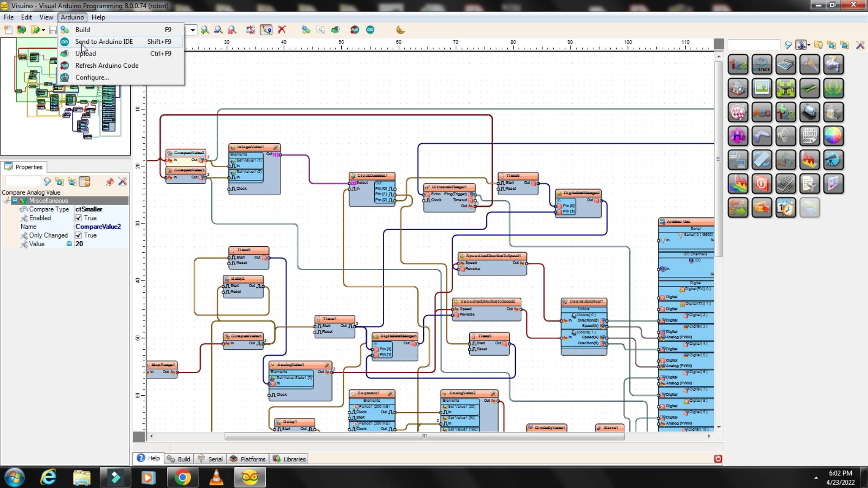This screenshot has height=488, width=868.
Task: Open the water faucet component category
Action: [x=834, y=64]
